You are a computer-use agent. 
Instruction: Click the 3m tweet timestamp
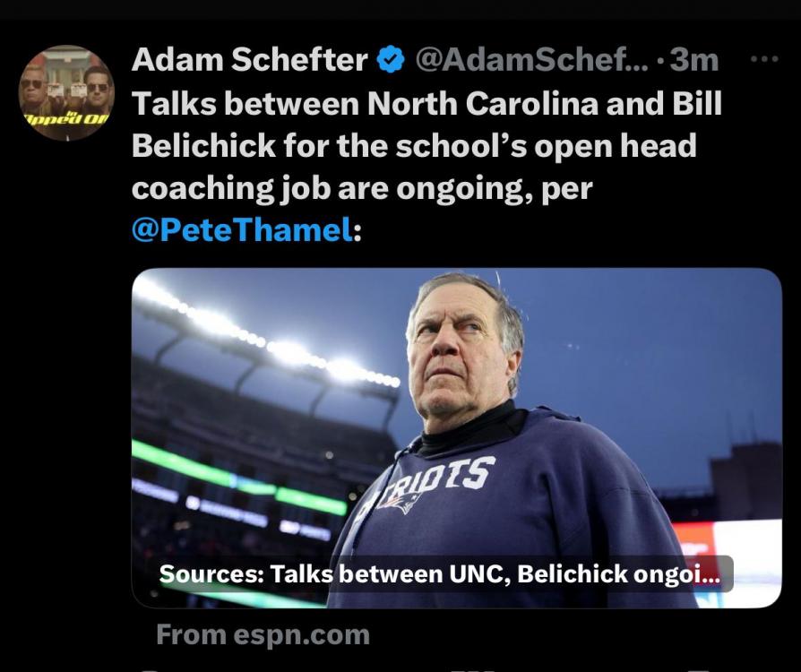coord(693,60)
